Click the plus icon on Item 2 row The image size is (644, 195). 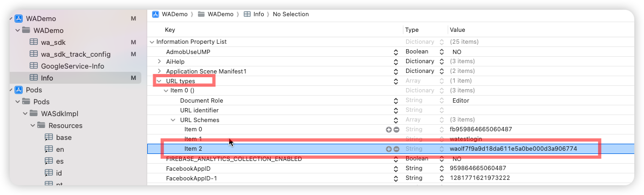(x=388, y=149)
